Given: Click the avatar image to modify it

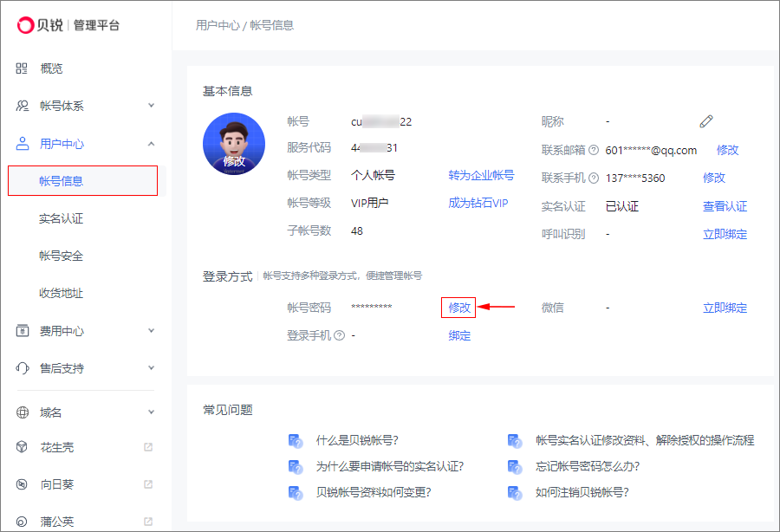Looking at the screenshot, I should 234,144.
